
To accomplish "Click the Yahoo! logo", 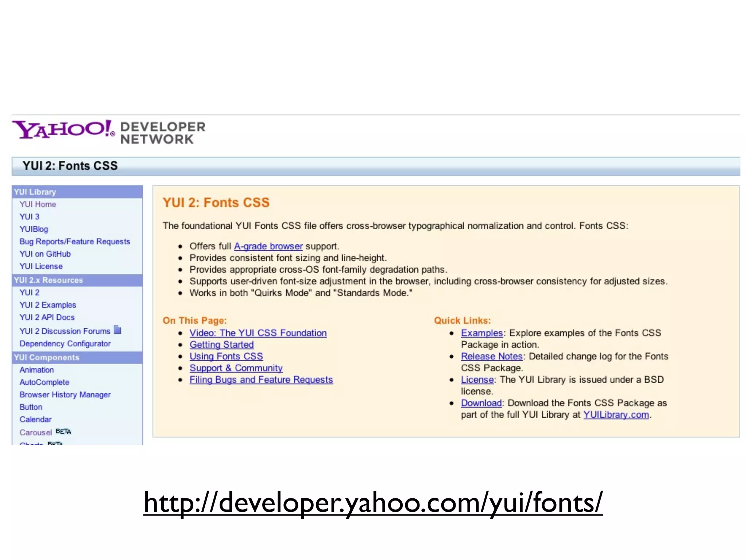I will coord(64,130).
